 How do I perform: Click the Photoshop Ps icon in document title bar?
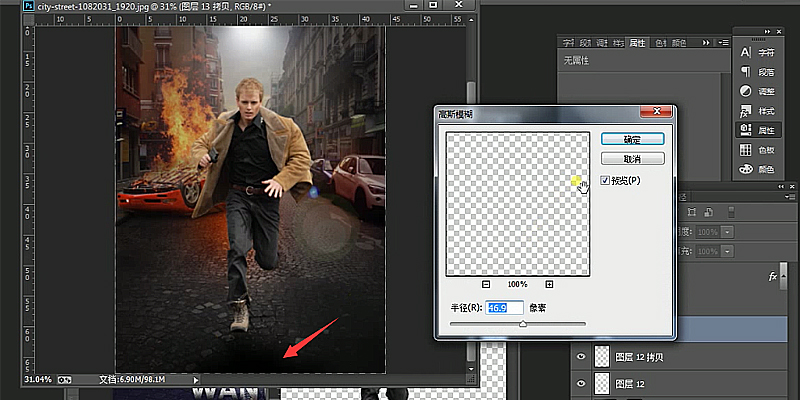30,7
